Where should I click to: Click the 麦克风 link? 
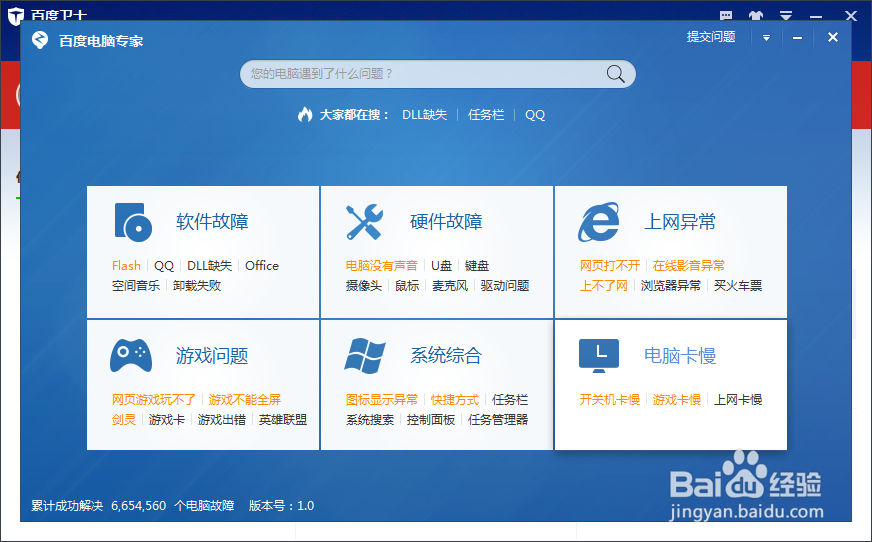point(450,286)
